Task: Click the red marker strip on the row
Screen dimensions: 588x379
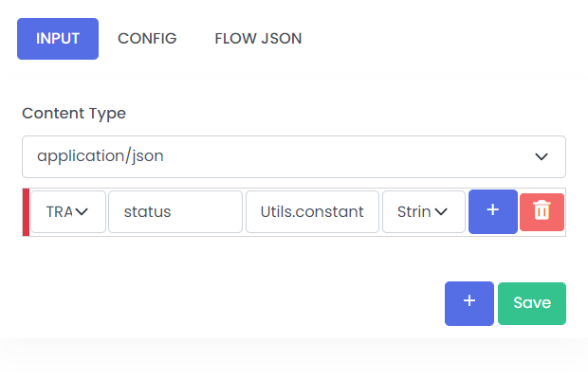Action: click(26, 212)
